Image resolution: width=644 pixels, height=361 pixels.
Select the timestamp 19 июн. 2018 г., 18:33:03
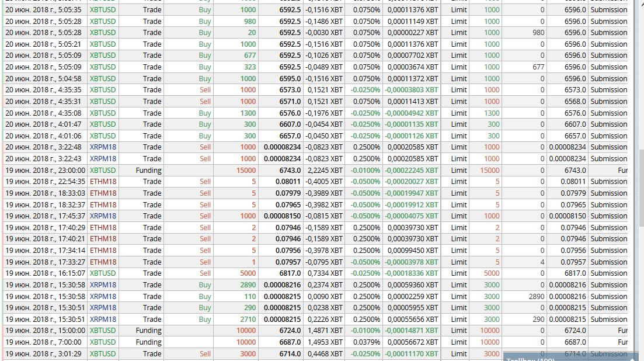click(45, 193)
